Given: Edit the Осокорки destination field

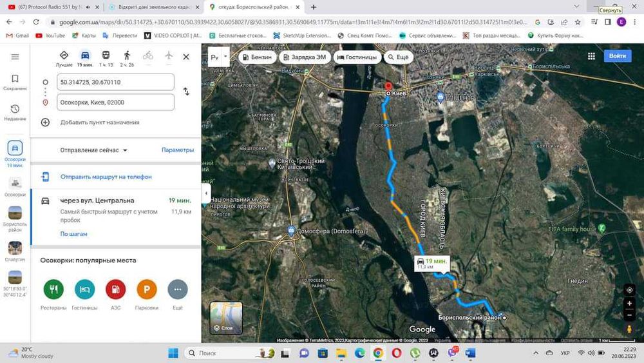Looking at the screenshot, I should tap(115, 103).
